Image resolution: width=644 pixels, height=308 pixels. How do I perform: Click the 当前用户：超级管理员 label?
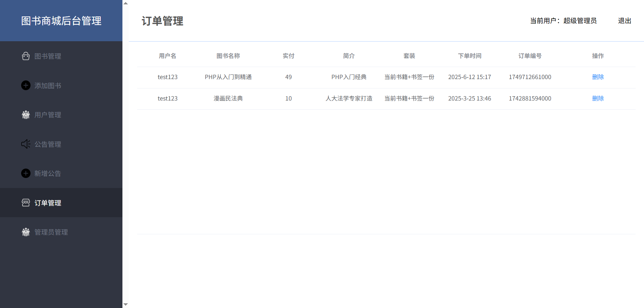pos(563,21)
